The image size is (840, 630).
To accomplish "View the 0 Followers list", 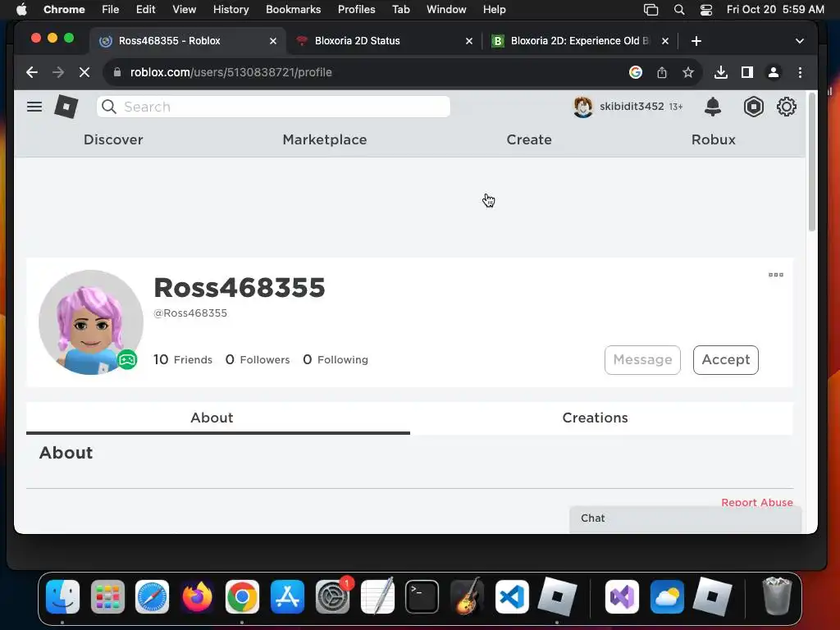I will 257,359.
